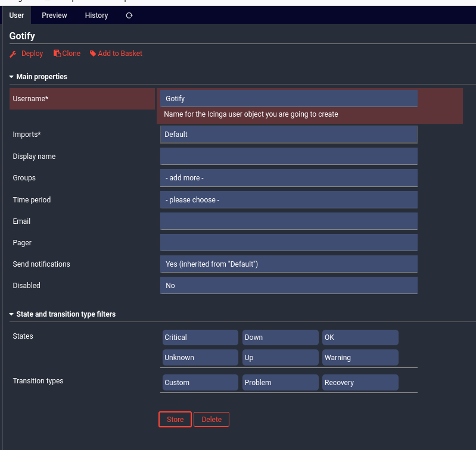The image size is (476, 450).
Task: Click the Add to Basket tag icon
Action: 93,54
